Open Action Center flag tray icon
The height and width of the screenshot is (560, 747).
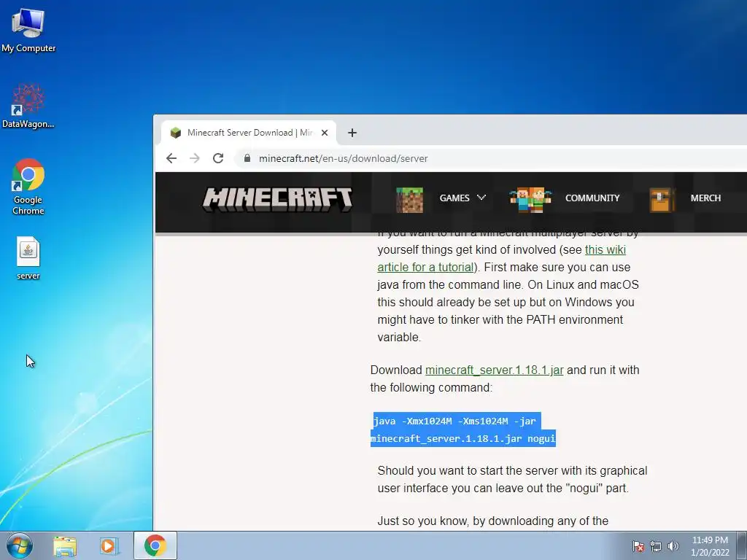[x=638, y=546]
